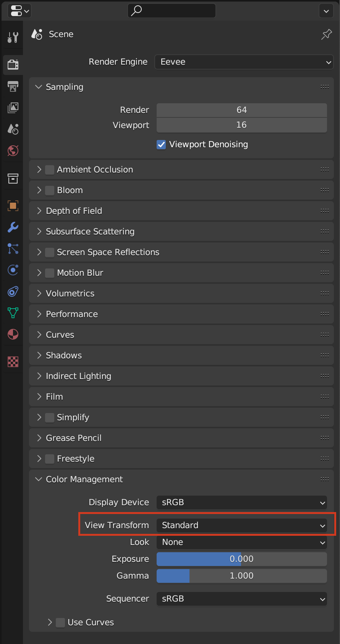Open the World Properties tab
340x644 pixels.
pos(13,151)
